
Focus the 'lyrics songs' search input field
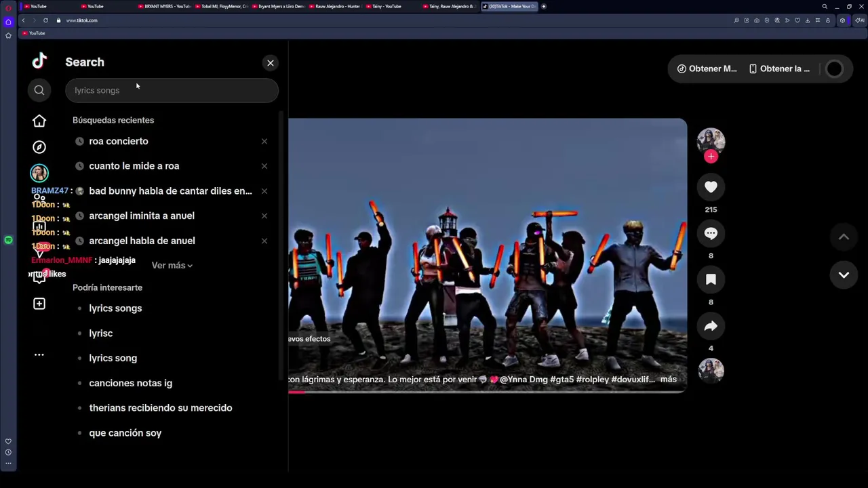click(172, 90)
